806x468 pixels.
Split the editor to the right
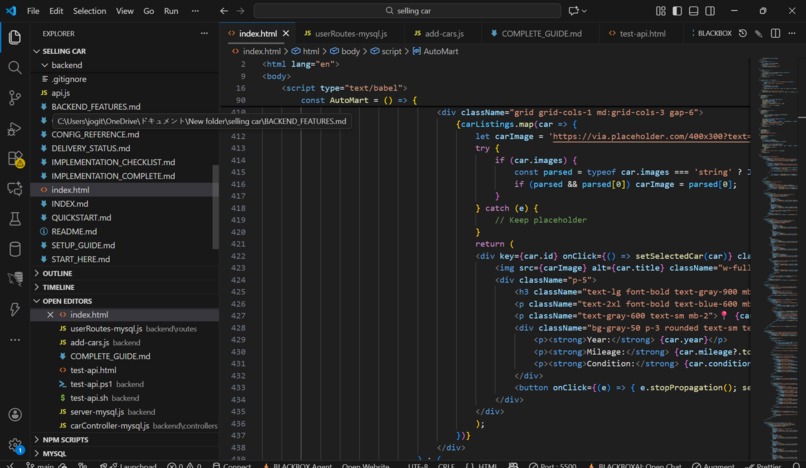tap(775, 33)
